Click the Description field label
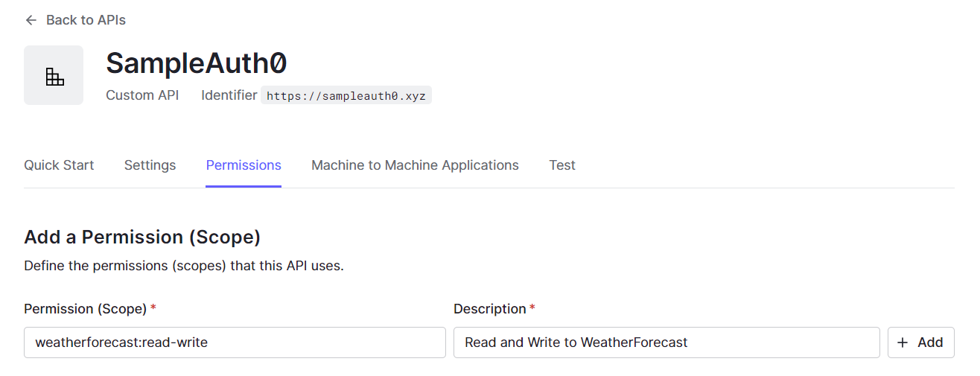This screenshot has width=980, height=376. tap(489, 308)
